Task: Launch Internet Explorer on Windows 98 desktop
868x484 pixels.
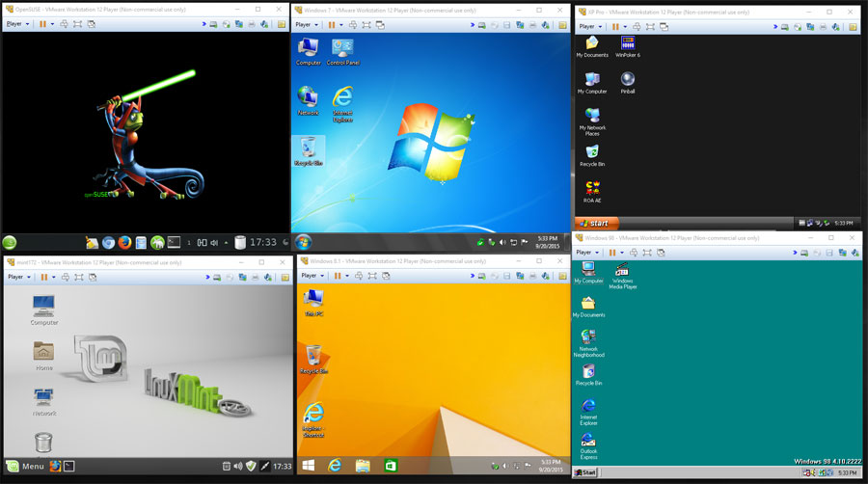Action: point(588,413)
